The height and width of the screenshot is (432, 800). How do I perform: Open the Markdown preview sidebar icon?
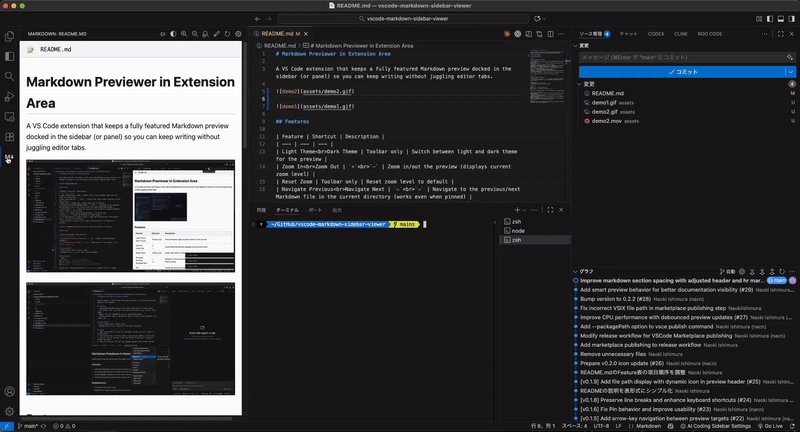(x=9, y=158)
